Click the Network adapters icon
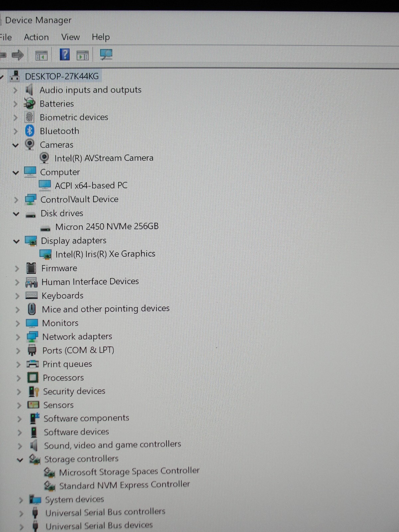 (32, 336)
